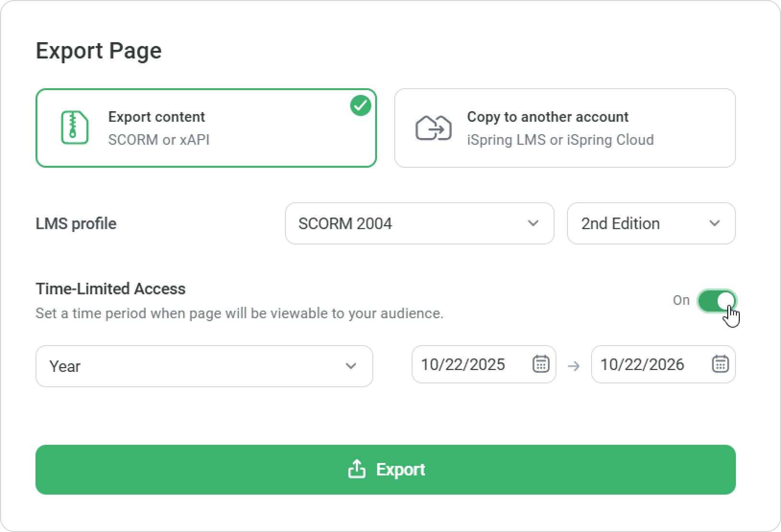Click the upload icon on the Export button
The width and height of the screenshot is (781, 532).
click(356, 469)
